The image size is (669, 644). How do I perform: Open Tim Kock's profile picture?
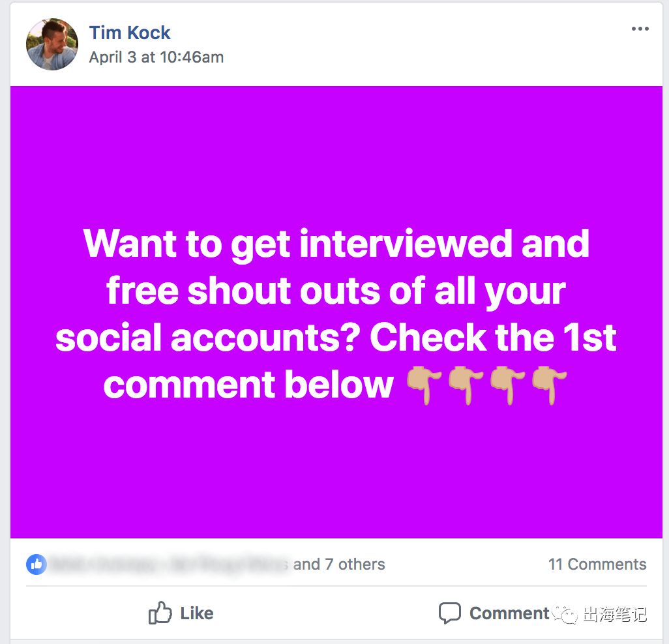click(x=52, y=44)
